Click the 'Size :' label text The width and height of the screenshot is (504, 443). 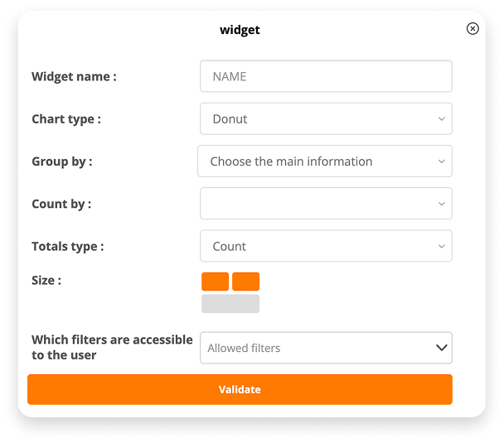coord(46,280)
